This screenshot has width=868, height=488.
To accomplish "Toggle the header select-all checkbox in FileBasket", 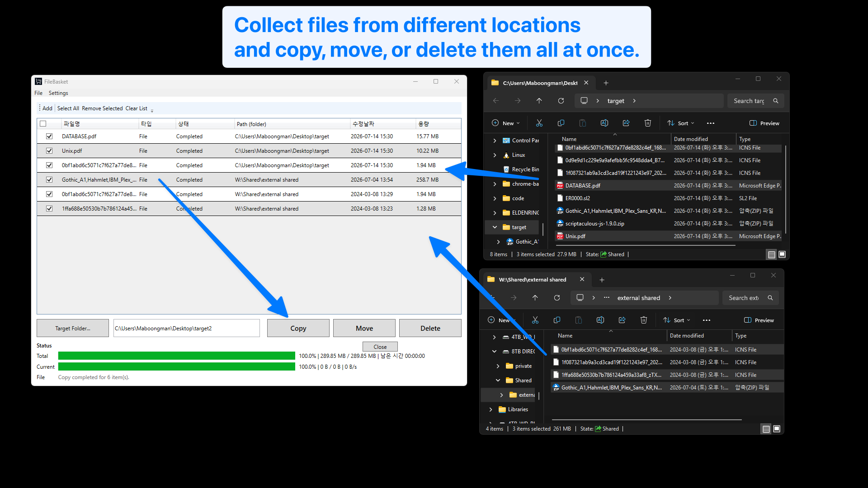I will click(x=43, y=124).
